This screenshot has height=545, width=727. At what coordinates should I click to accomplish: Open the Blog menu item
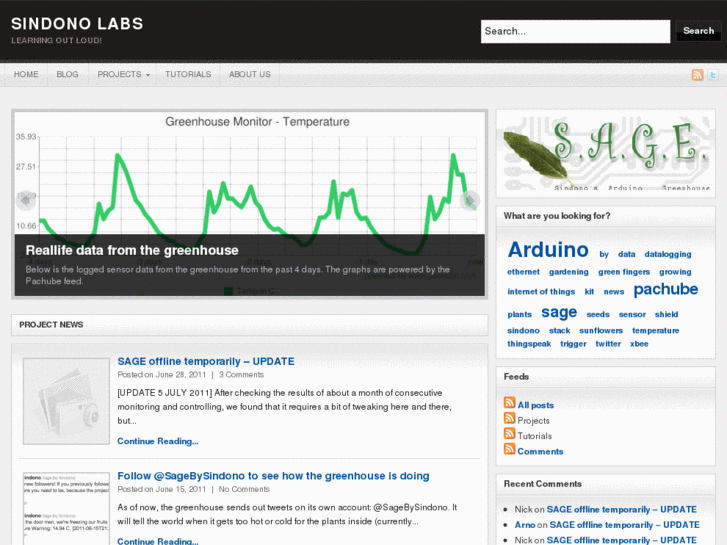pyautogui.click(x=67, y=74)
